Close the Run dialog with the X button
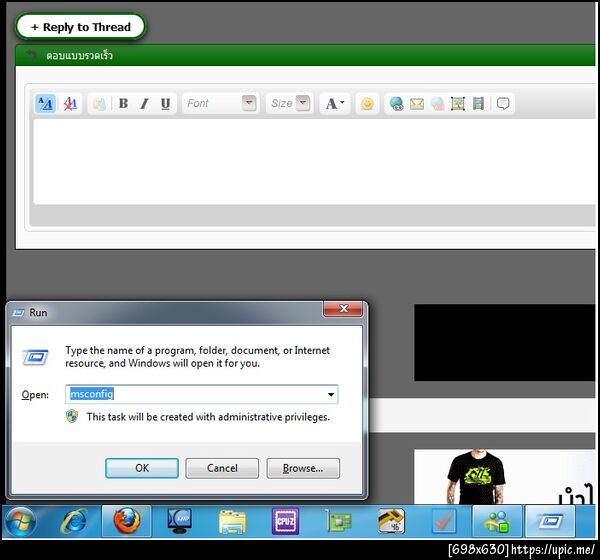 (x=343, y=309)
